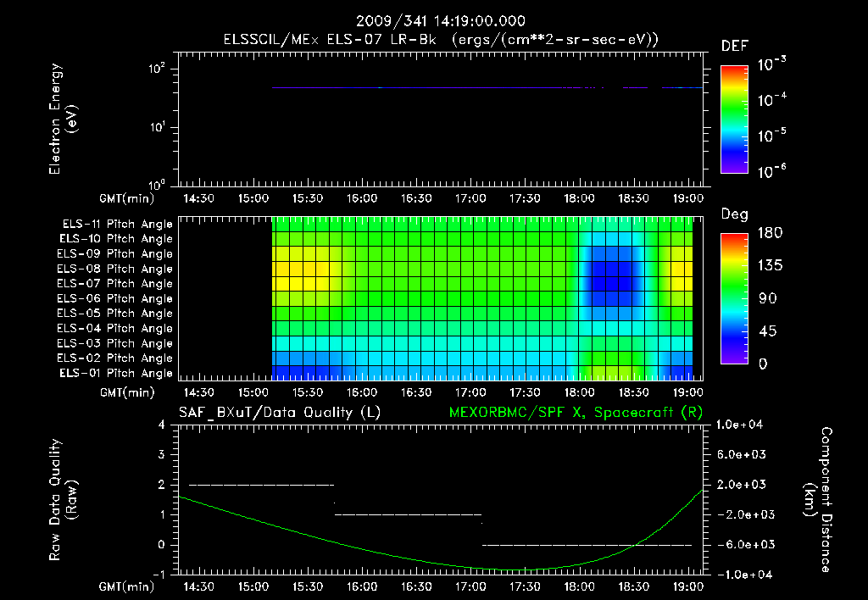The image size is (868, 600).
Task: Select the 10^-6 tick on DEF color bar
Action: pyautogui.click(x=771, y=171)
